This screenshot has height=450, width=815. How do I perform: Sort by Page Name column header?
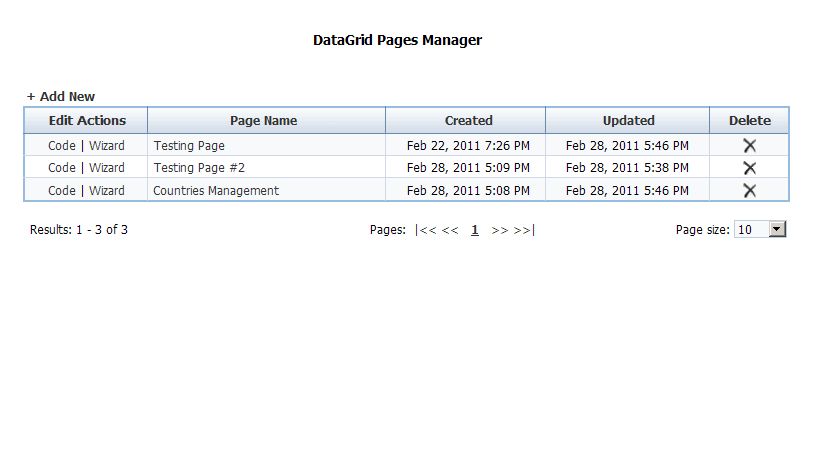tap(264, 121)
